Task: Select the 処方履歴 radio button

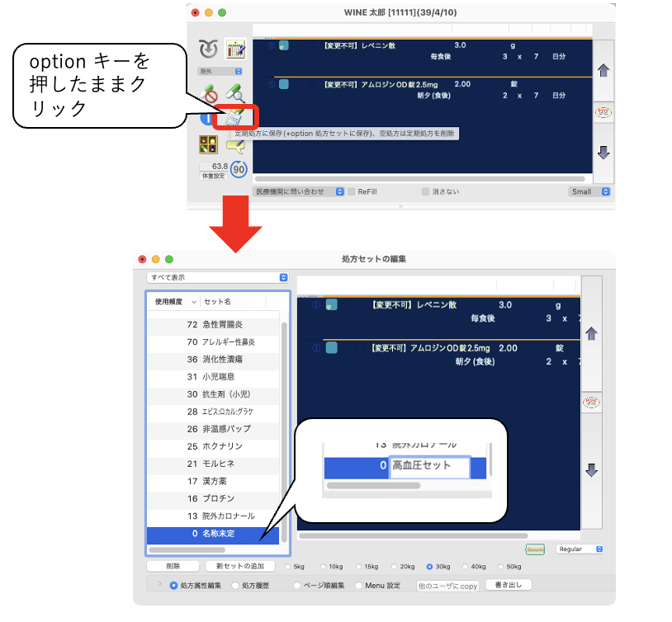Action: point(235,586)
